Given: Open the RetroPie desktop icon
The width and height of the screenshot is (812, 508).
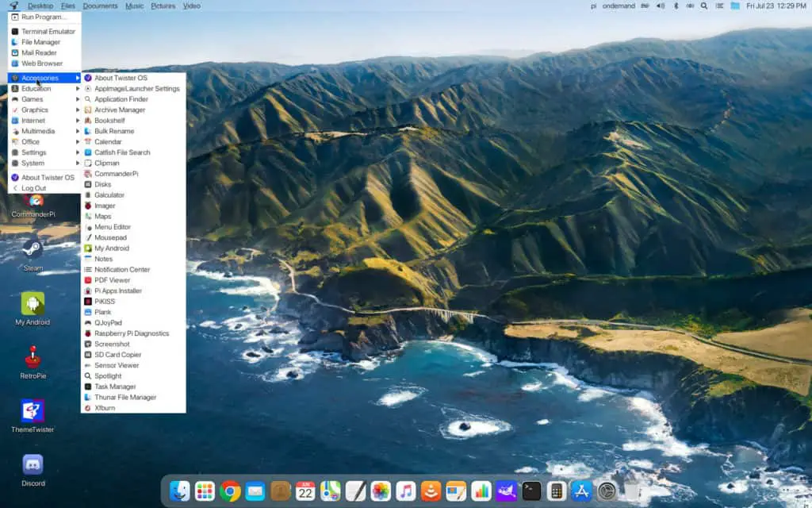Looking at the screenshot, I should pyautogui.click(x=33, y=362).
